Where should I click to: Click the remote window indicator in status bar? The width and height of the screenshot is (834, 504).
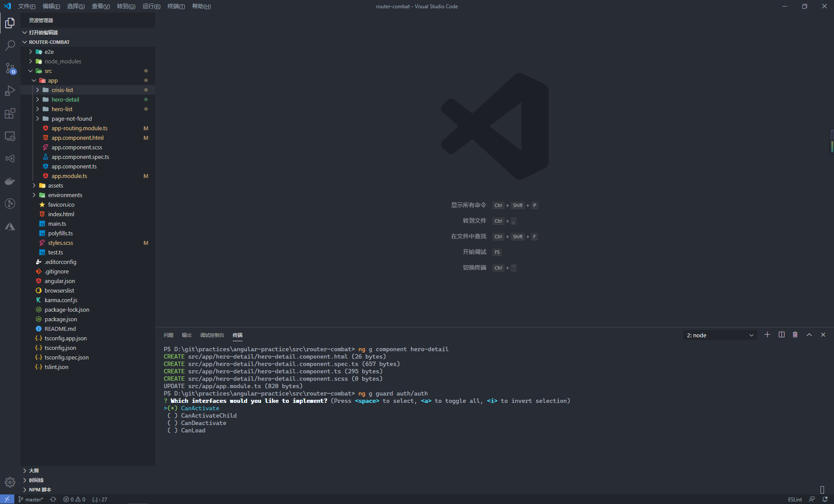[7, 499]
